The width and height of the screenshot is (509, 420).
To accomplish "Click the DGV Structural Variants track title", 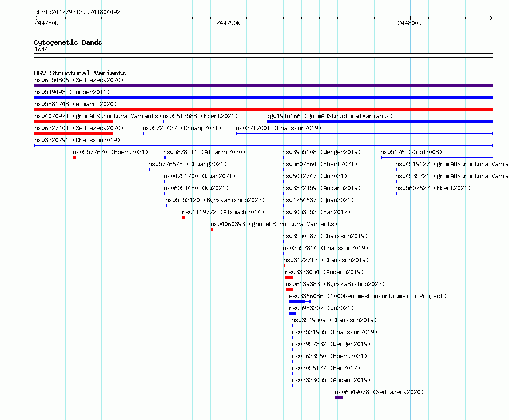I will [x=80, y=73].
